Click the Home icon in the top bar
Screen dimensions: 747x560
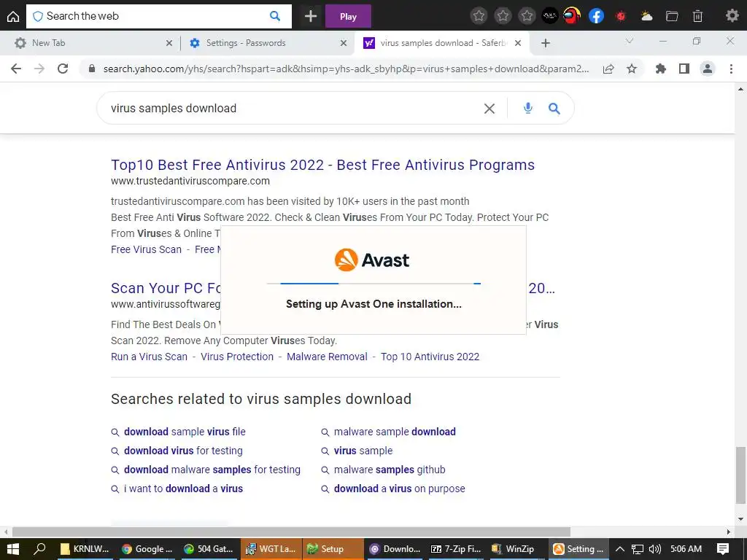pos(13,17)
